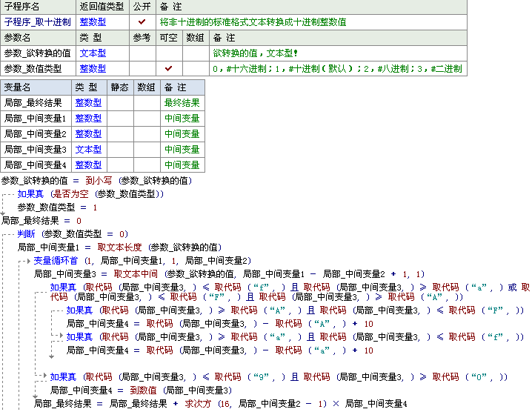Click the 子程序_取十进制 name cell

[37, 22]
